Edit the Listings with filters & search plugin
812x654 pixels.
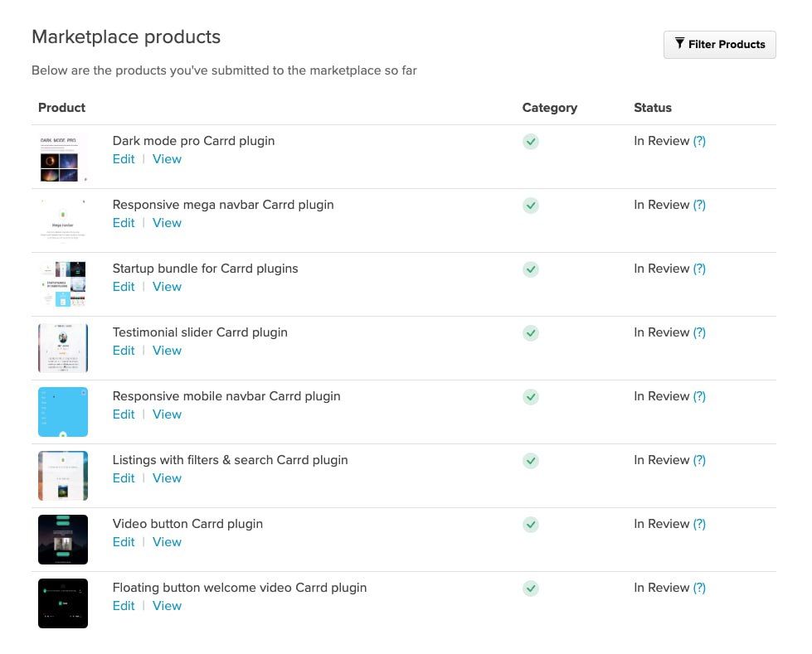pyautogui.click(x=124, y=478)
